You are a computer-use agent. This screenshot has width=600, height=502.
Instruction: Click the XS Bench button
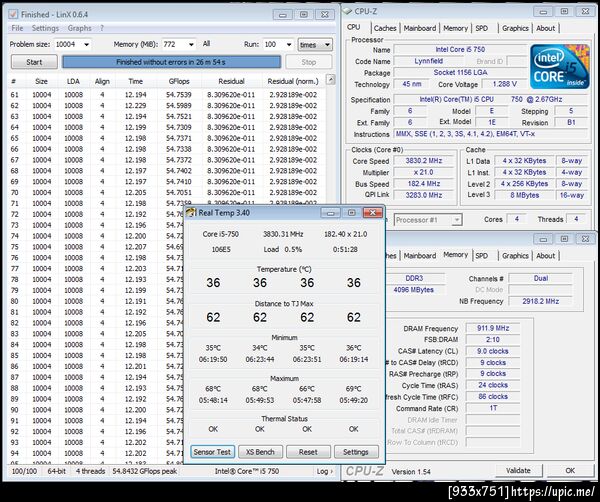click(260, 452)
